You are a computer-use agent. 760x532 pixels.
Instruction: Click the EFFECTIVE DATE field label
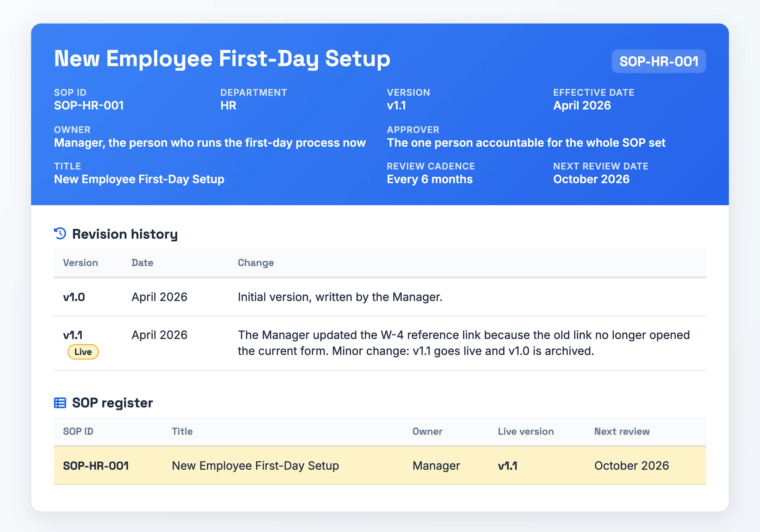[x=593, y=92]
